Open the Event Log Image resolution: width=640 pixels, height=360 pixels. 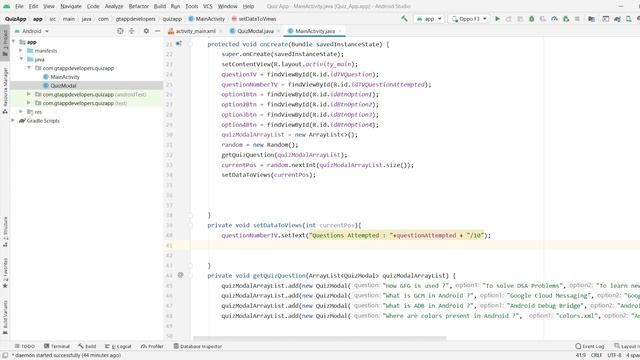coord(590,346)
